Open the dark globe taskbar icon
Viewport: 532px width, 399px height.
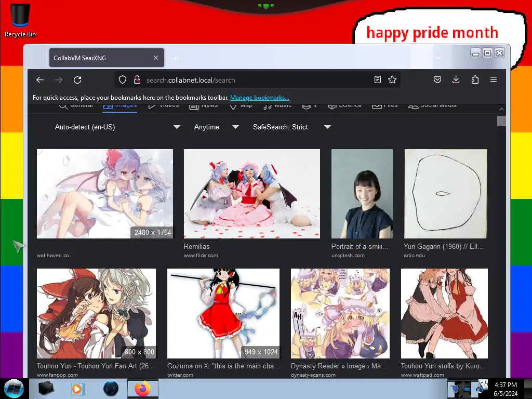pos(111,389)
